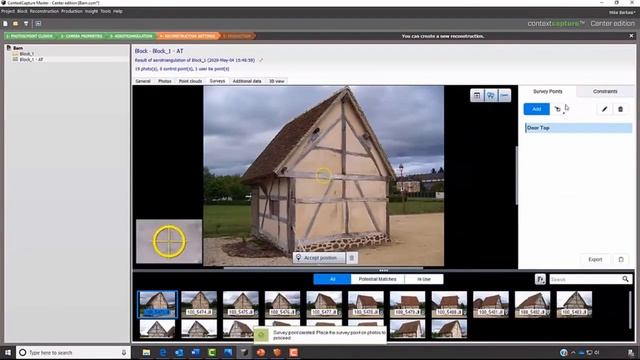
Task: Switch to the 3D view tab
Action: tap(276, 81)
